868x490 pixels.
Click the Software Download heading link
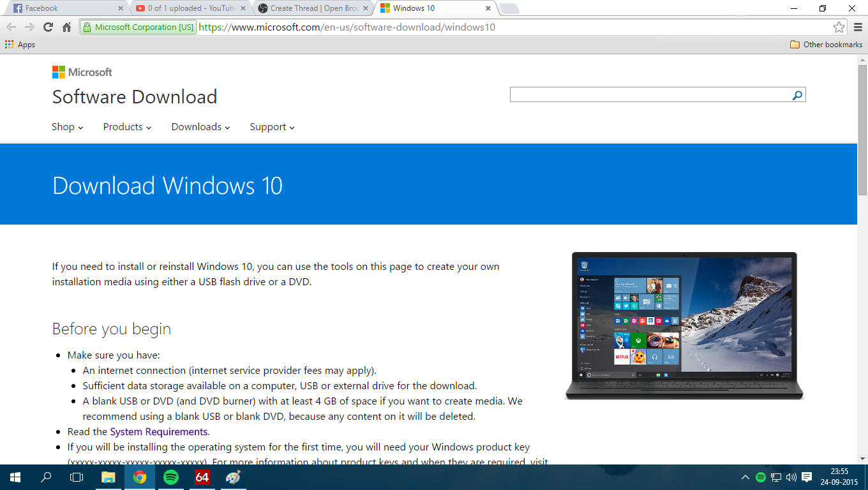tap(135, 97)
